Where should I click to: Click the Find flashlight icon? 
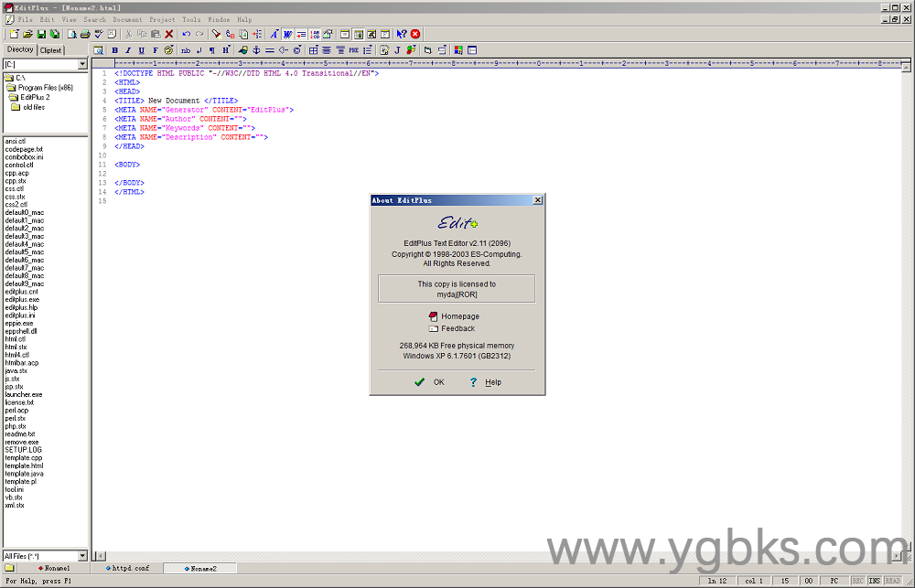tap(216, 34)
